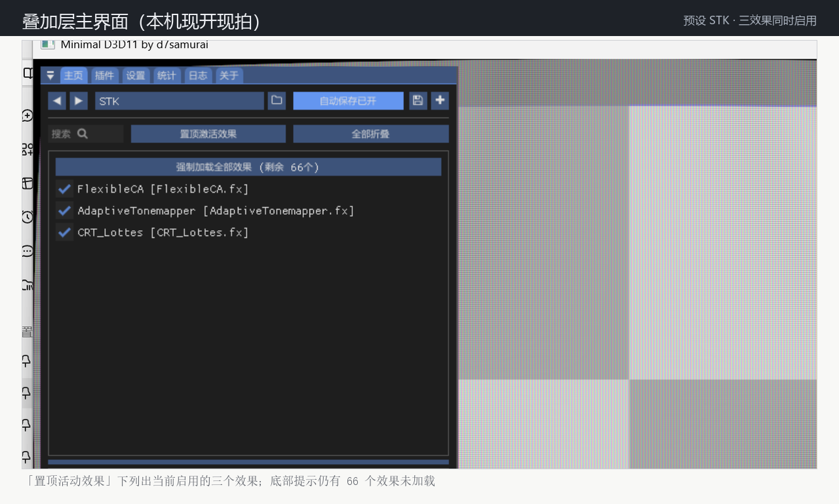Select AdaptiveTonemapper [AdaptiveTonemapper.fx] label
The width and height of the screenshot is (839, 504).
(216, 210)
